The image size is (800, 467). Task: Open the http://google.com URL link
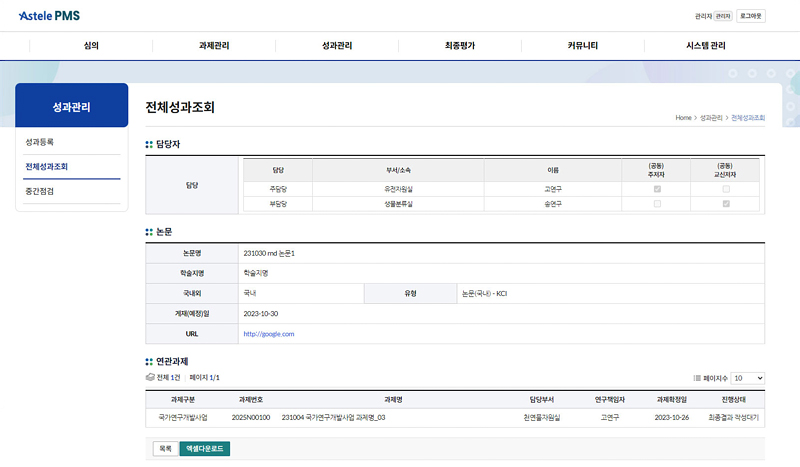click(268, 334)
